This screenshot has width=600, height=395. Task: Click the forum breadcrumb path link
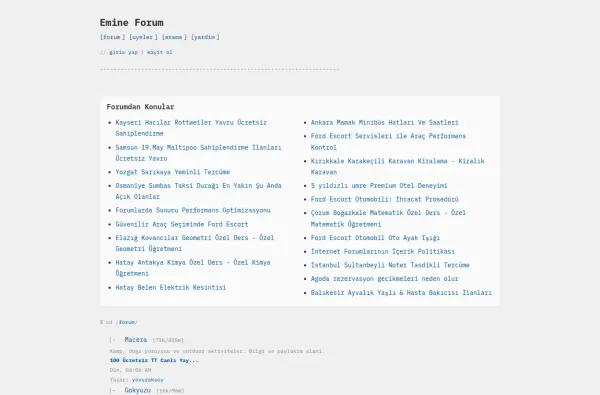point(127,322)
